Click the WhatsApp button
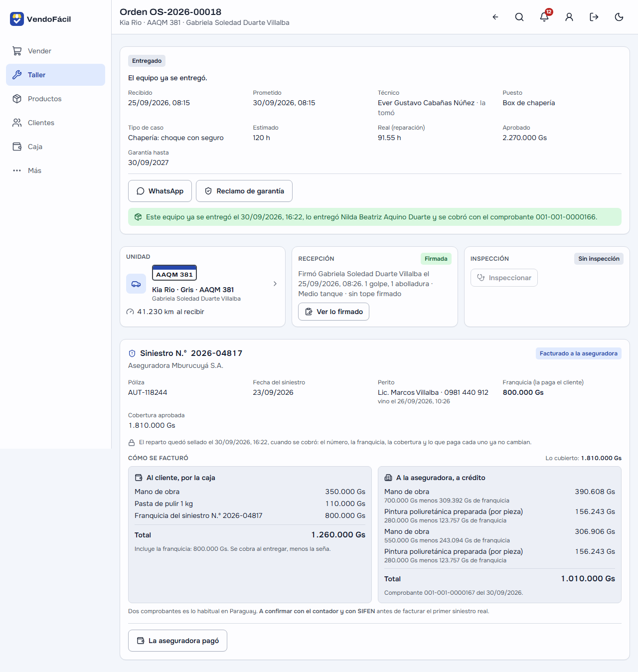 click(x=160, y=191)
